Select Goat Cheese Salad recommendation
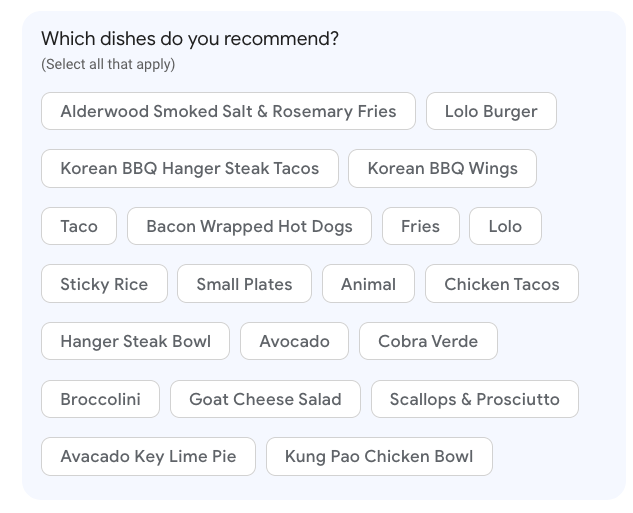This screenshot has height=513, width=633. (265, 399)
